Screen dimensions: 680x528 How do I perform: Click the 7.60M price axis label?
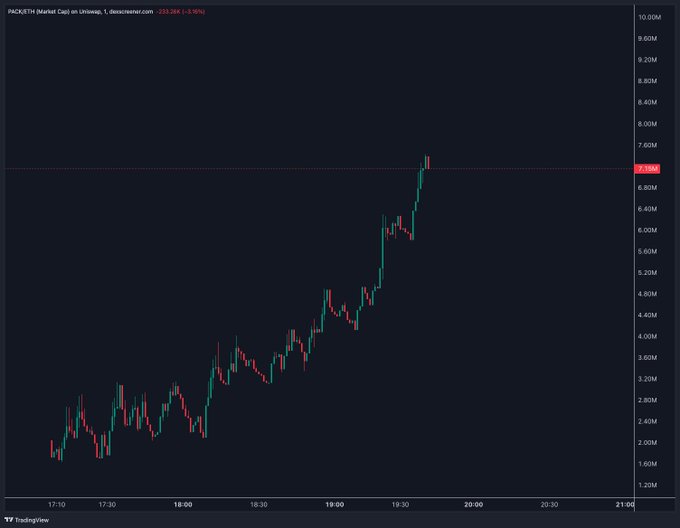(647, 145)
